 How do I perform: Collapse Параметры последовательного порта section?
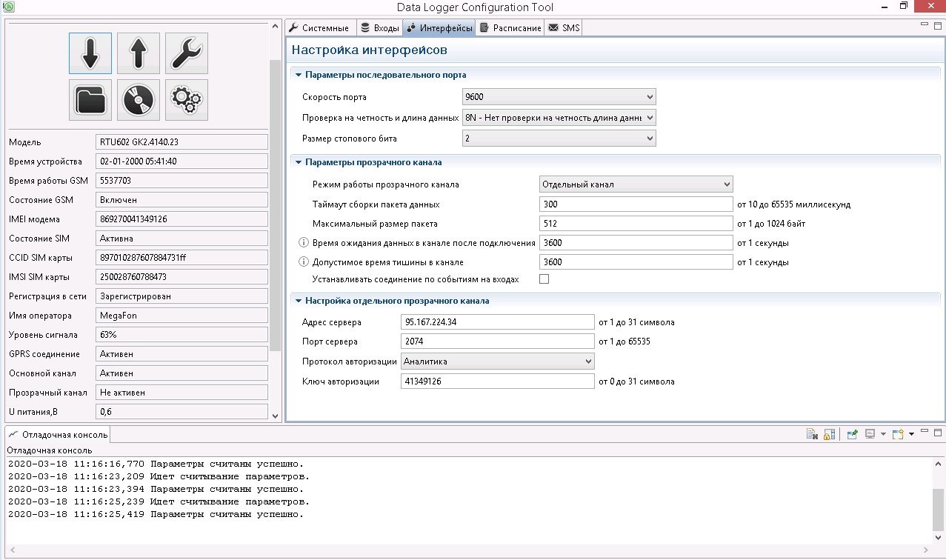pos(299,75)
